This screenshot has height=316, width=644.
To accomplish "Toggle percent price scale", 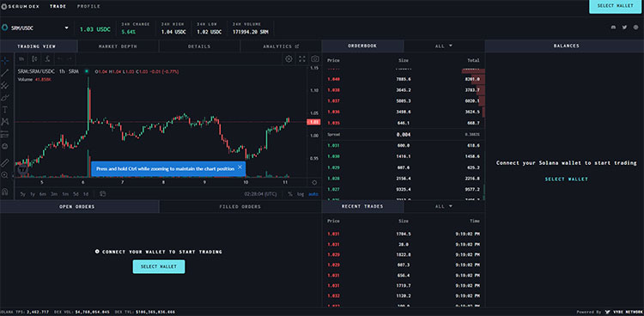I will click(290, 194).
